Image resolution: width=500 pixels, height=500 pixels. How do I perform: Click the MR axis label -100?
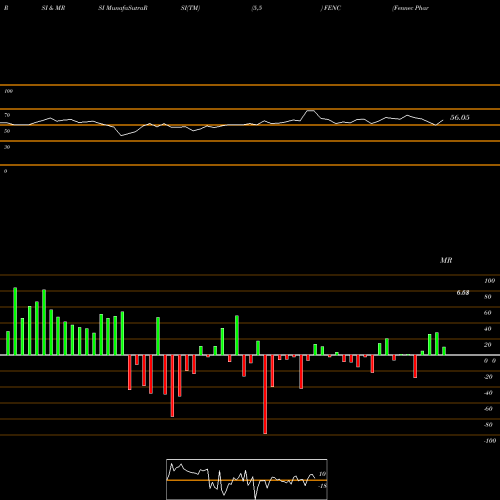click(x=490, y=441)
